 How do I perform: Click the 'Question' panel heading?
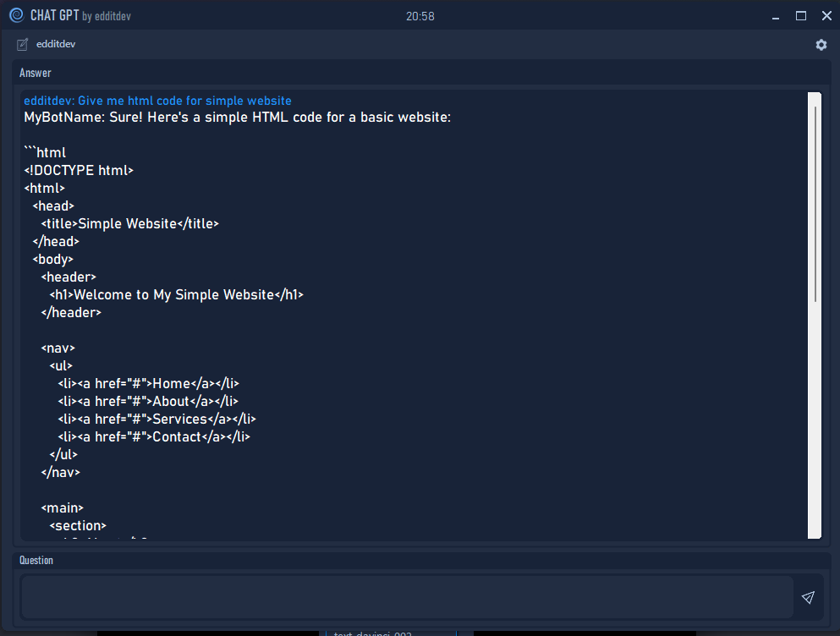click(36, 561)
